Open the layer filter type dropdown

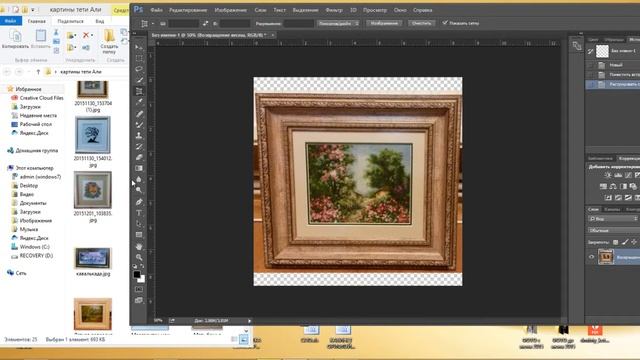613,219
